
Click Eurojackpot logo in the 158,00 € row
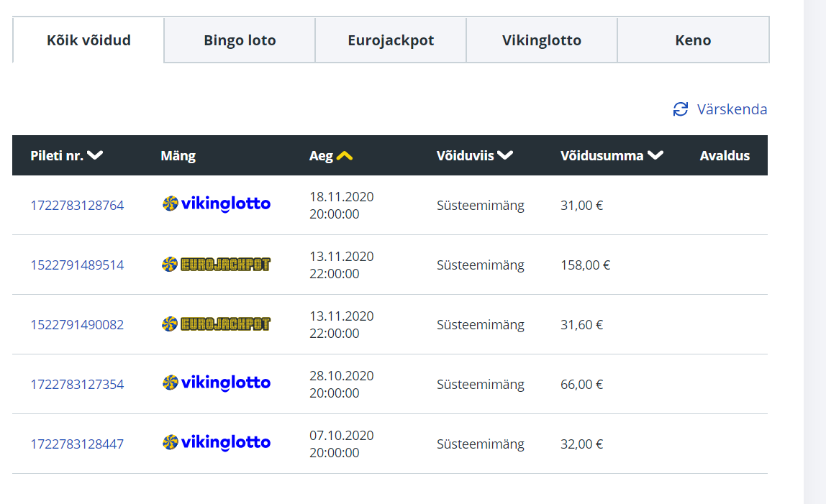(217, 265)
